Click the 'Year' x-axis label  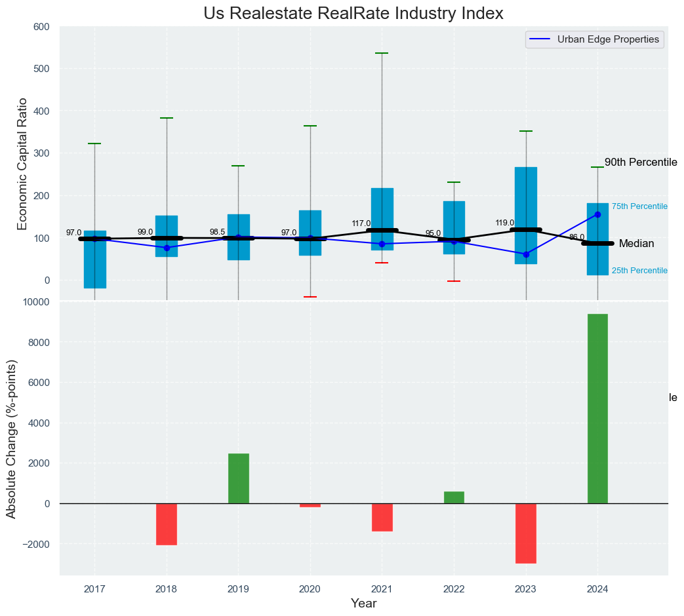(364, 604)
